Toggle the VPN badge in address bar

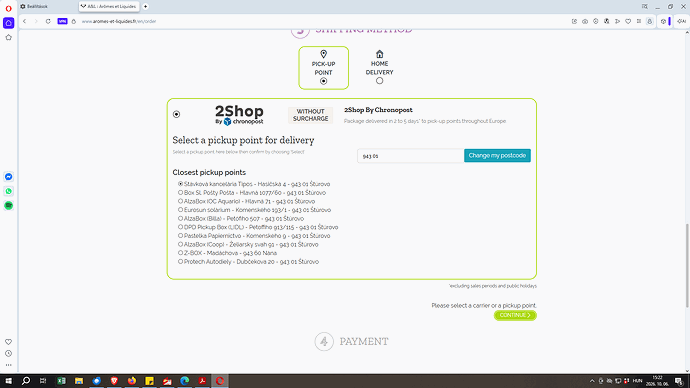(62, 21)
